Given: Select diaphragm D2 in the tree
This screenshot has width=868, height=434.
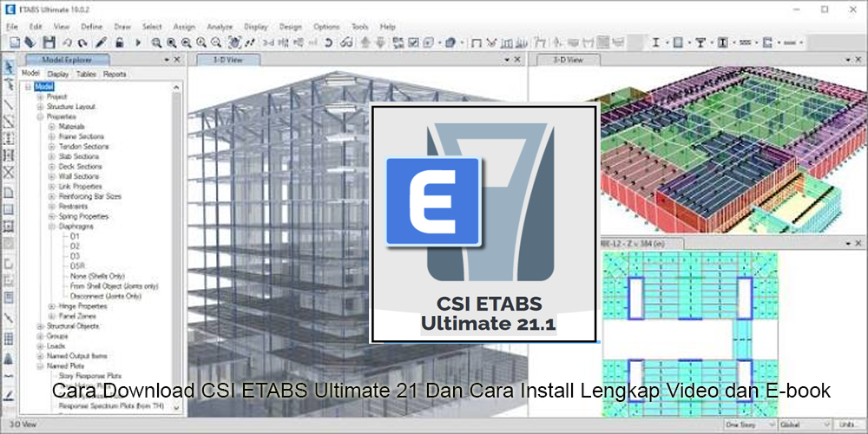Looking at the screenshot, I should 76,247.
